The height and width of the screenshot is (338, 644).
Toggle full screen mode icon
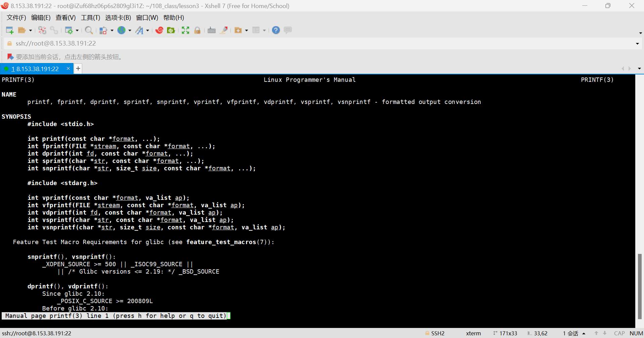[185, 31]
